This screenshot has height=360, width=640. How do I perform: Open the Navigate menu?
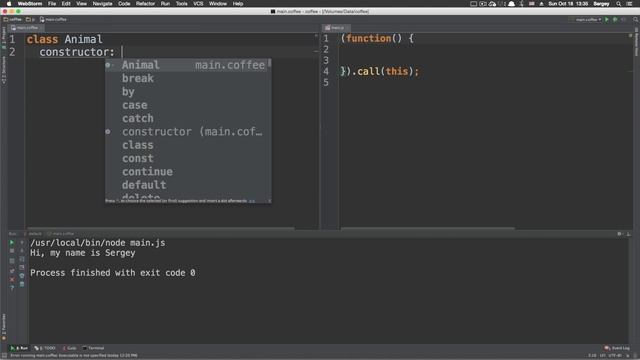point(102,4)
